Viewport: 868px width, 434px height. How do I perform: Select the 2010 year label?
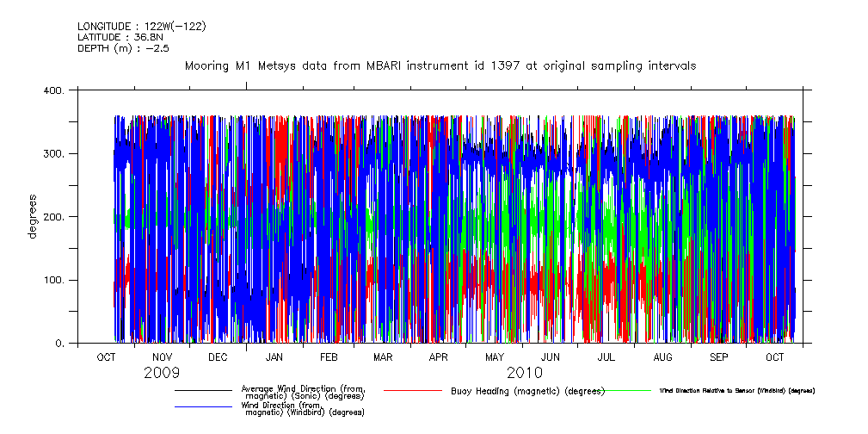pos(524,373)
